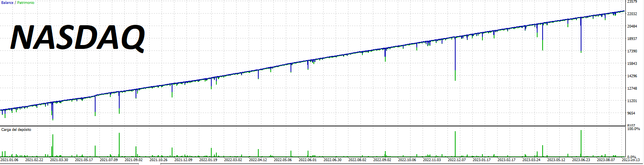Viewport: 644px width, 165px height.
Task: Select the 2023.05.12 date label
Action: coord(556,160)
